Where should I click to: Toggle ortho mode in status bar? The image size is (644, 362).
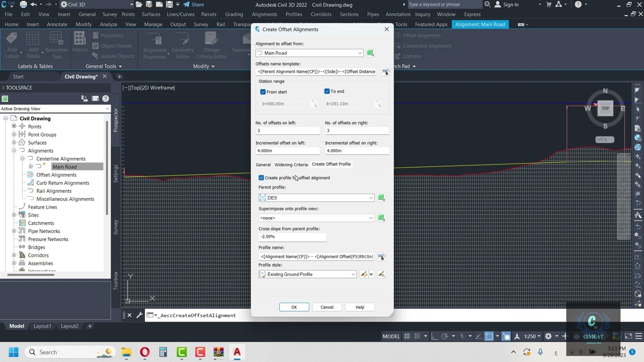click(434, 336)
